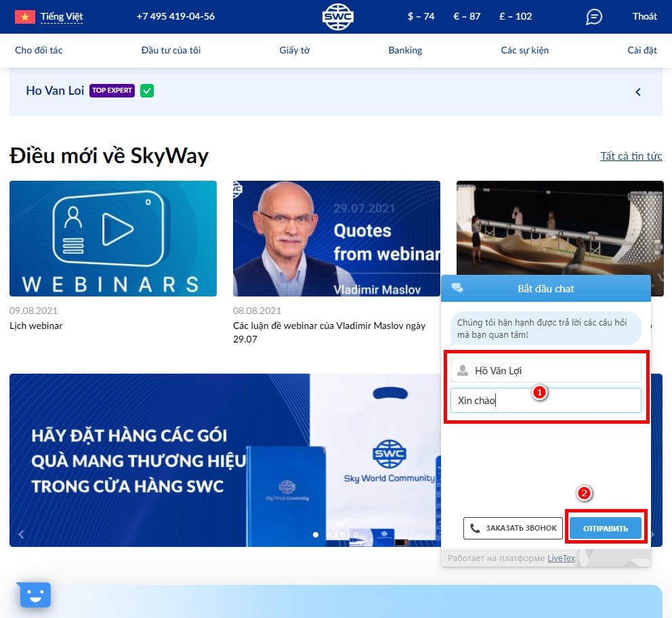The width and height of the screenshot is (672, 618).
Task: Click the SWC globe logo in header
Action: coord(338,17)
